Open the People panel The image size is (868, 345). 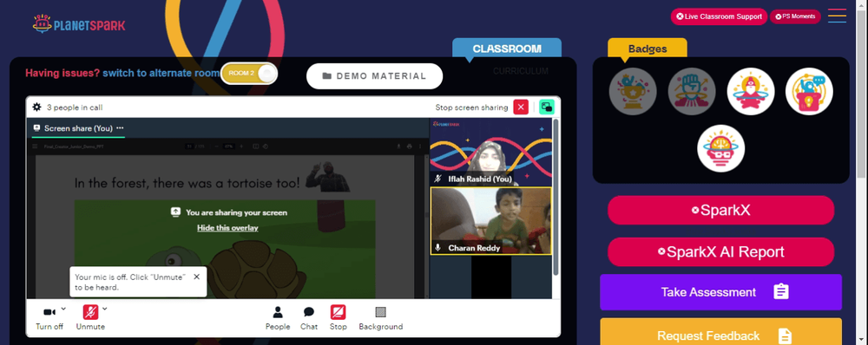click(x=278, y=318)
